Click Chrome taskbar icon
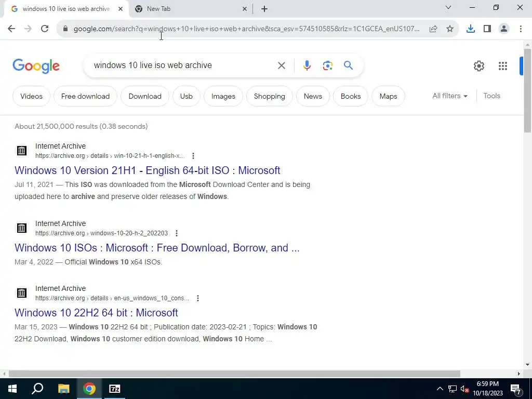The width and height of the screenshot is (532, 399). [89, 389]
